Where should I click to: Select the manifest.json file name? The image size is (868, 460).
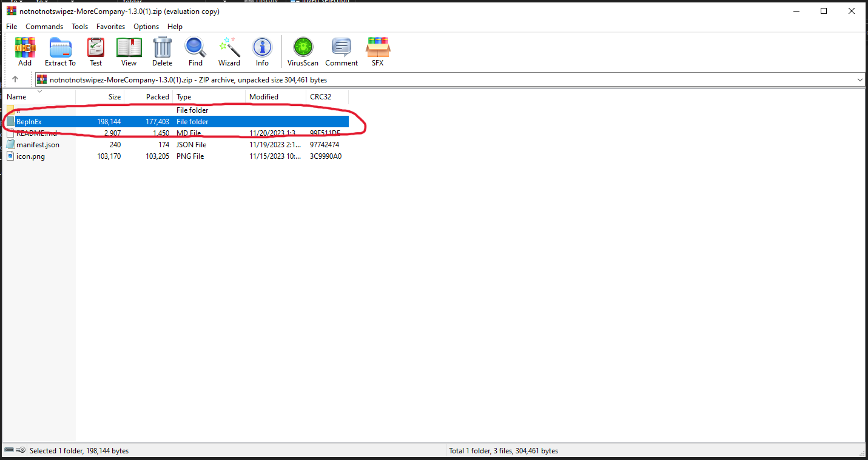click(x=38, y=145)
